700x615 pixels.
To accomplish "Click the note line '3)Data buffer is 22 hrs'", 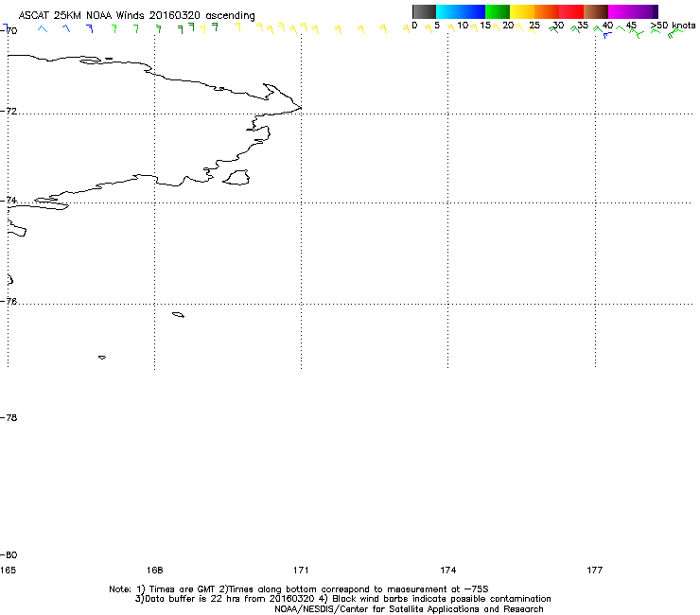I will 342,599.
